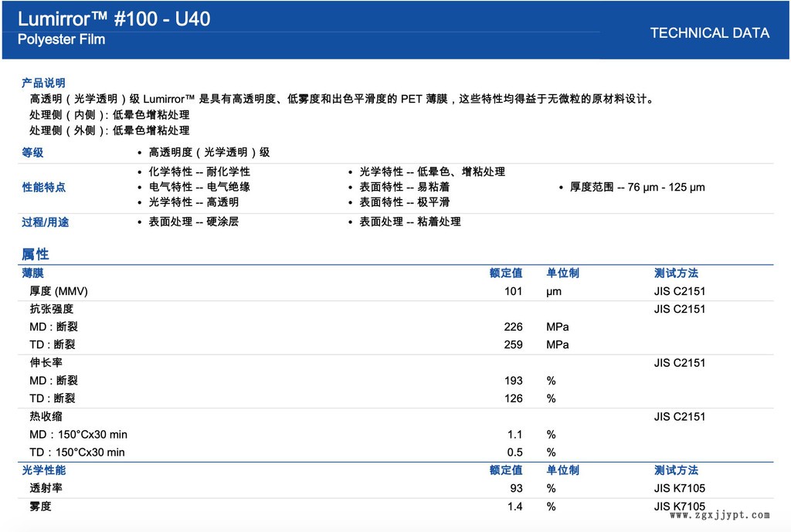
Task: Click "TD : 断裂" under 抗张强度
Action: (x=53, y=344)
